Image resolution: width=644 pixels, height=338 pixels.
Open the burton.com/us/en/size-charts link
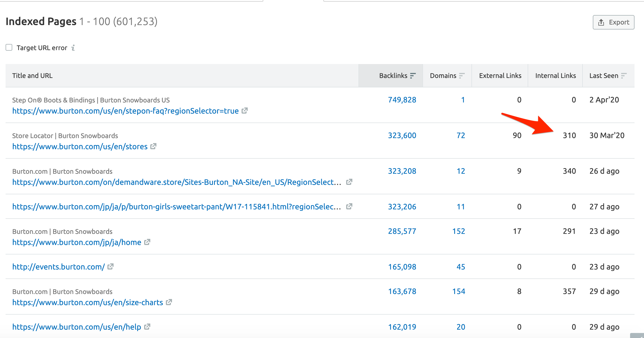coord(88,303)
